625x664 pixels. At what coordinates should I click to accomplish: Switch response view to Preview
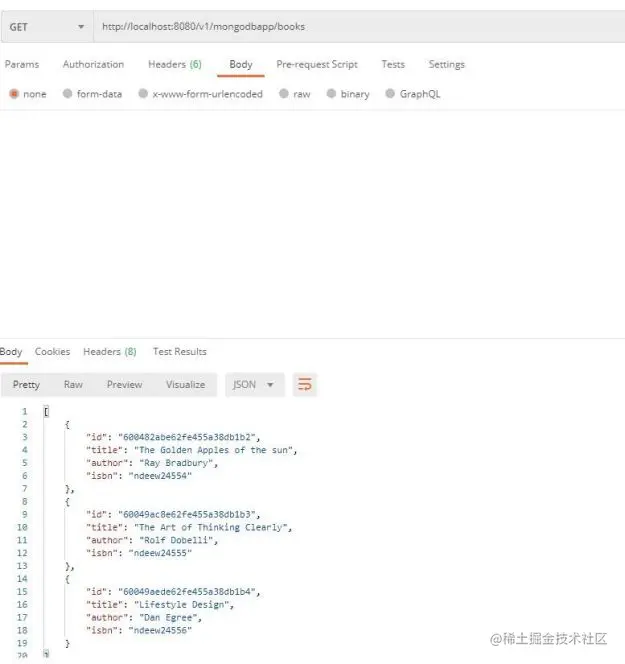[124, 385]
